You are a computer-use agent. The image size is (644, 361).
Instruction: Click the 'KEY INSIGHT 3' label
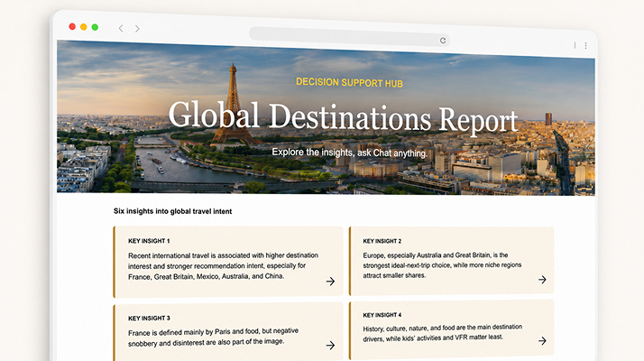(149, 319)
